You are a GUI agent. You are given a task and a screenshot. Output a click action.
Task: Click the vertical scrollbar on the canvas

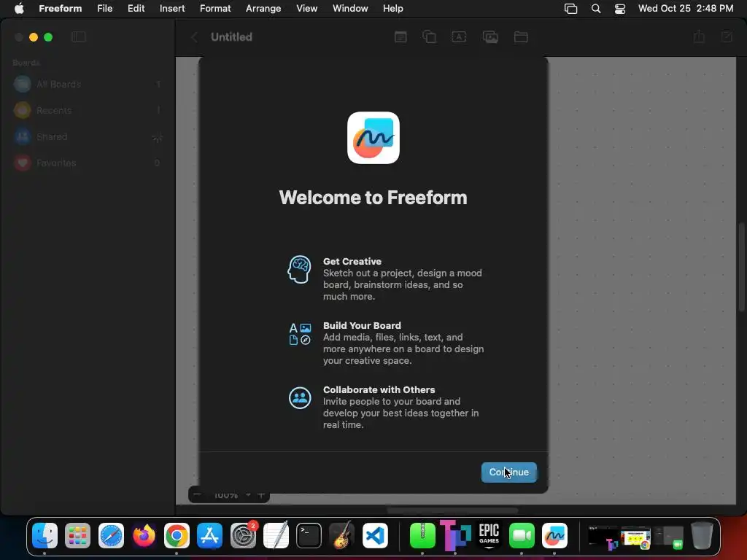click(742, 267)
